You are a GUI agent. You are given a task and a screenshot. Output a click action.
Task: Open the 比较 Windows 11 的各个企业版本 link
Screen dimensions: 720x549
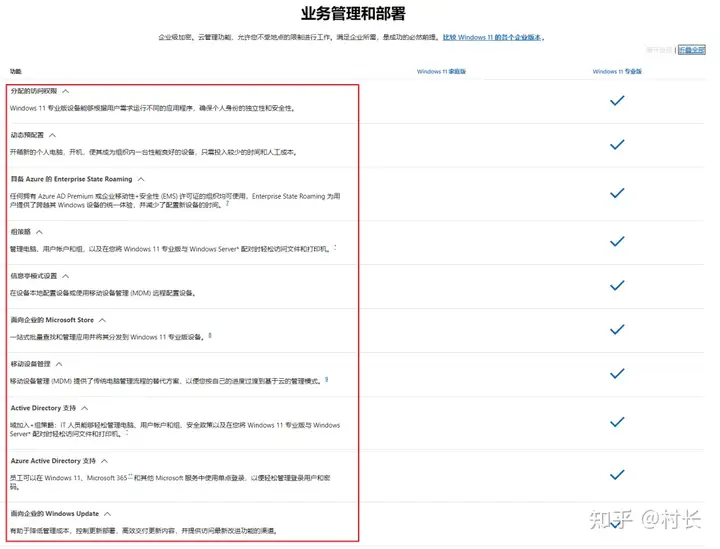point(492,37)
